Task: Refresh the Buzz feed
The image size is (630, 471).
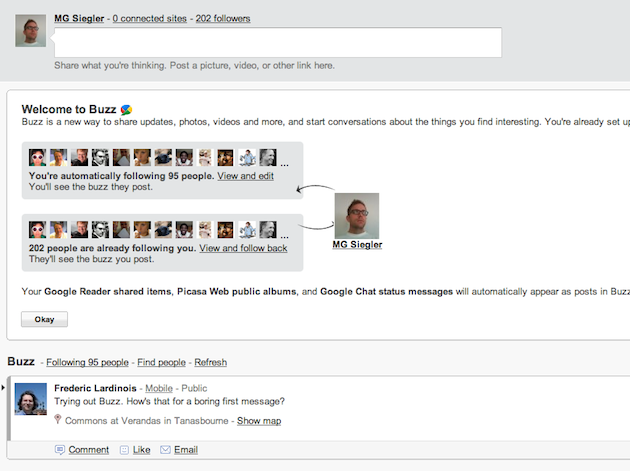Action: 210,362
